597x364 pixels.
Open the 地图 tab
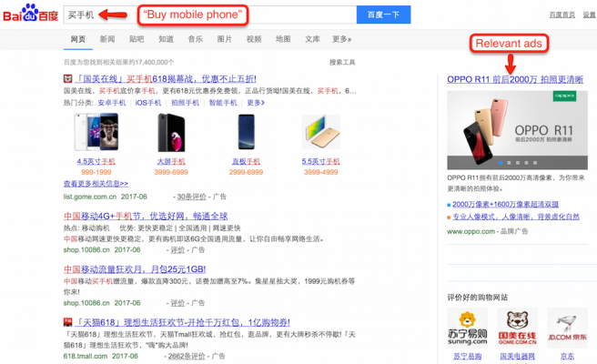click(283, 39)
